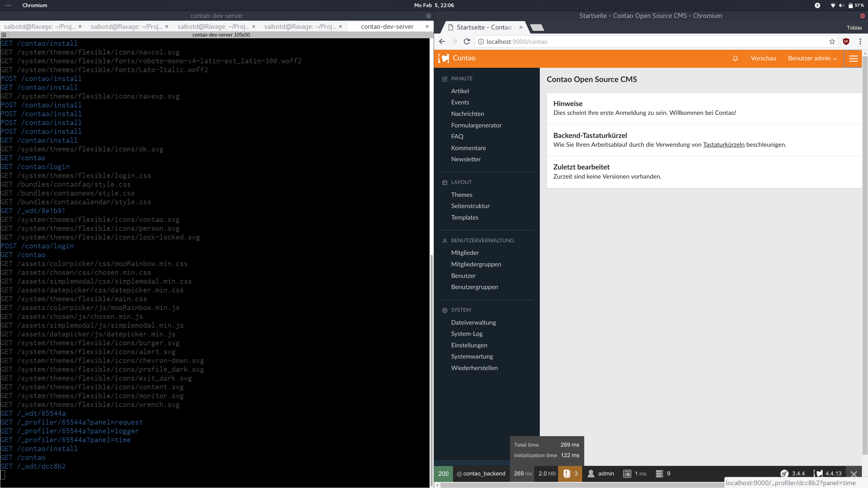
Task: Reload the page with refresh icon
Action: pyautogui.click(x=467, y=41)
